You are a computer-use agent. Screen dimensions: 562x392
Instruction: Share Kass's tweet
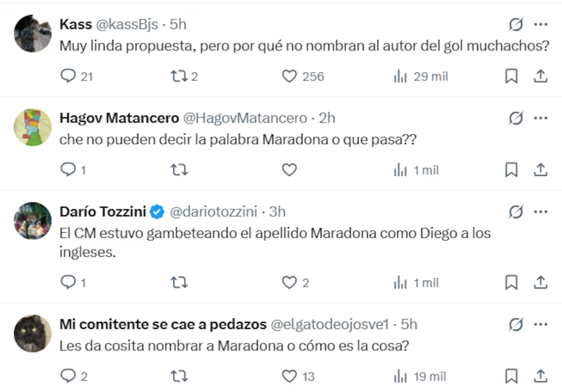[540, 76]
